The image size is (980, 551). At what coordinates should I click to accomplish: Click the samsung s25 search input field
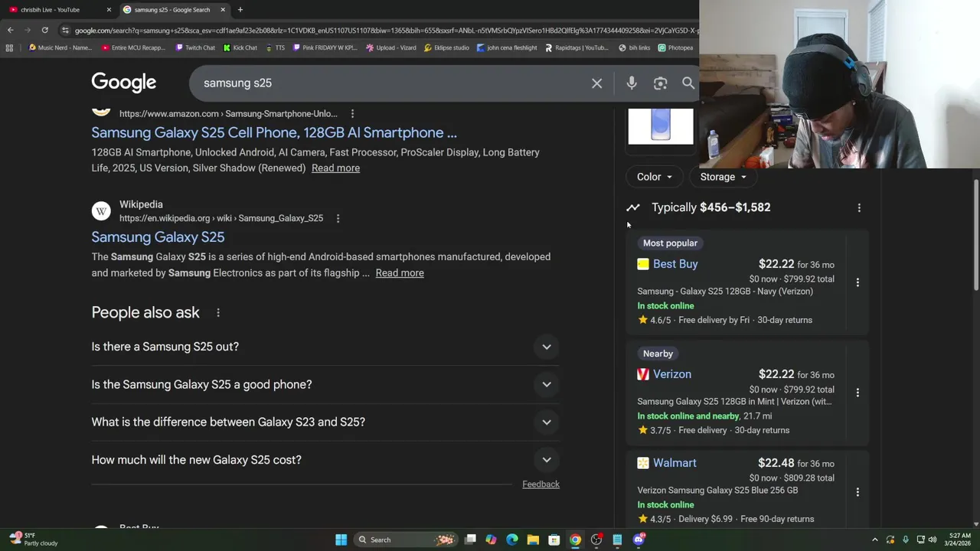point(390,83)
